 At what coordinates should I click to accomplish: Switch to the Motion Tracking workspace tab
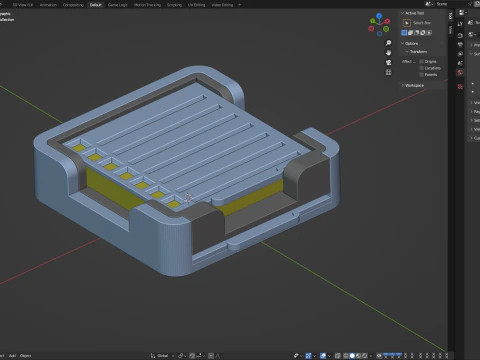click(x=147, y=5)
